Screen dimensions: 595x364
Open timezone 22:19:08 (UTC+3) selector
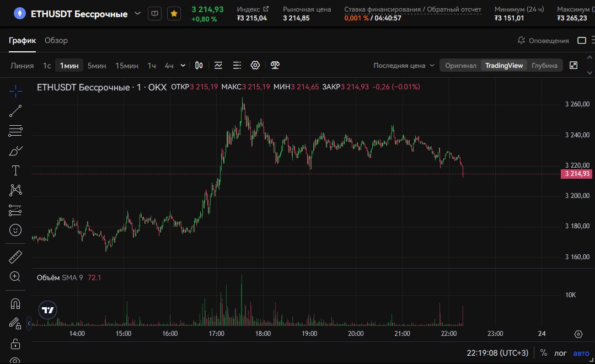[497, 353]
